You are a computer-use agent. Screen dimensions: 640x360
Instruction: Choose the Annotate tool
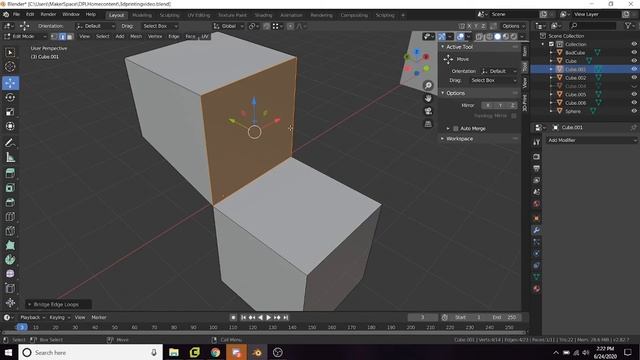click(x=10, y=143)
